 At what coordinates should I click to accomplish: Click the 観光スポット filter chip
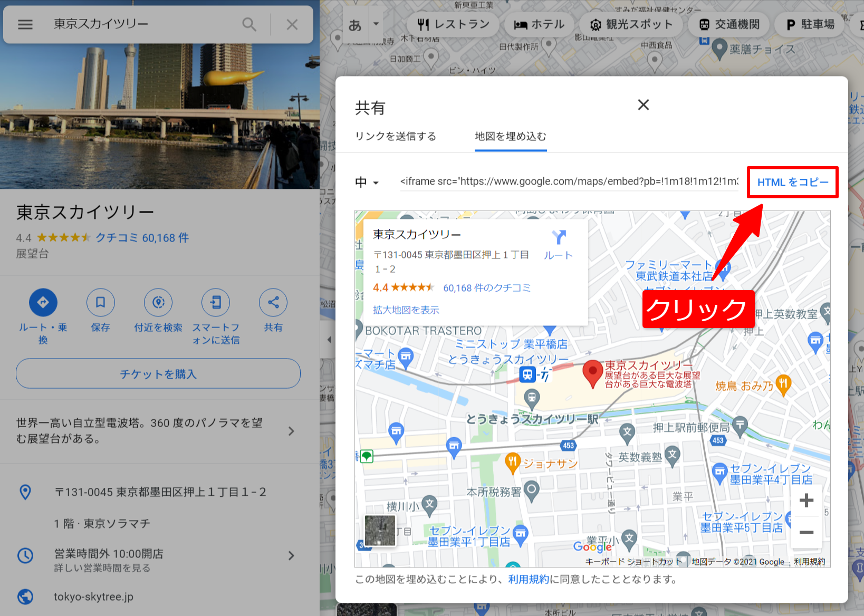631,24
